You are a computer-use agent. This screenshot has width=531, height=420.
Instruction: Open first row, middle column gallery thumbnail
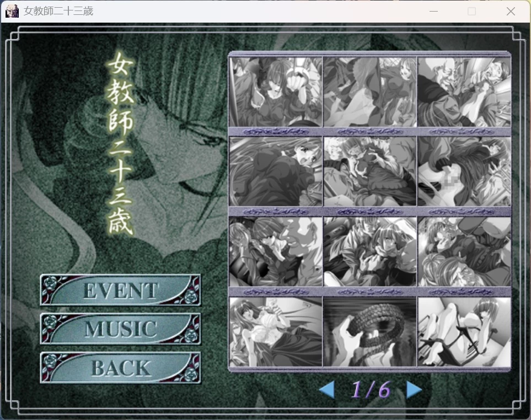click(370, 91)
